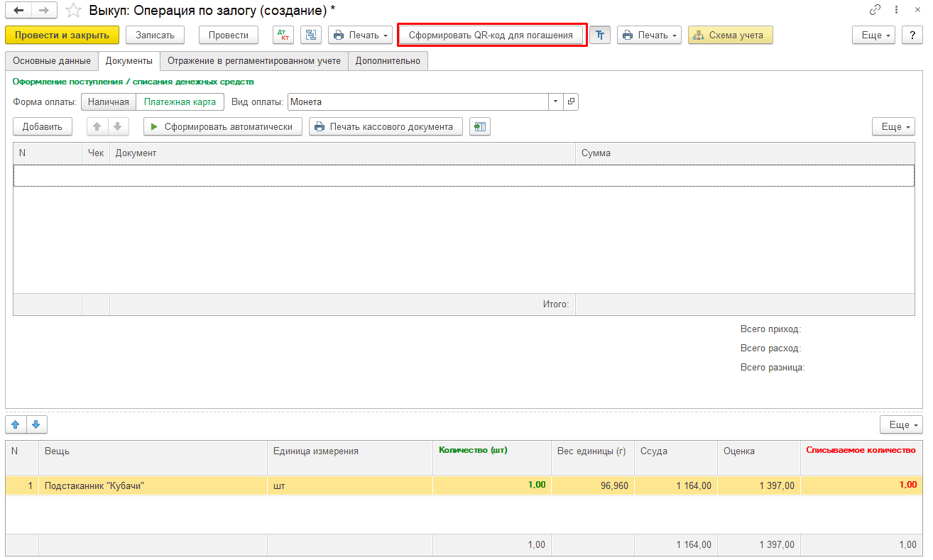Viewport: 933px width, 560px height.
Task: Open document structure icon next to Дт/Кт
Action: (311, 35)
